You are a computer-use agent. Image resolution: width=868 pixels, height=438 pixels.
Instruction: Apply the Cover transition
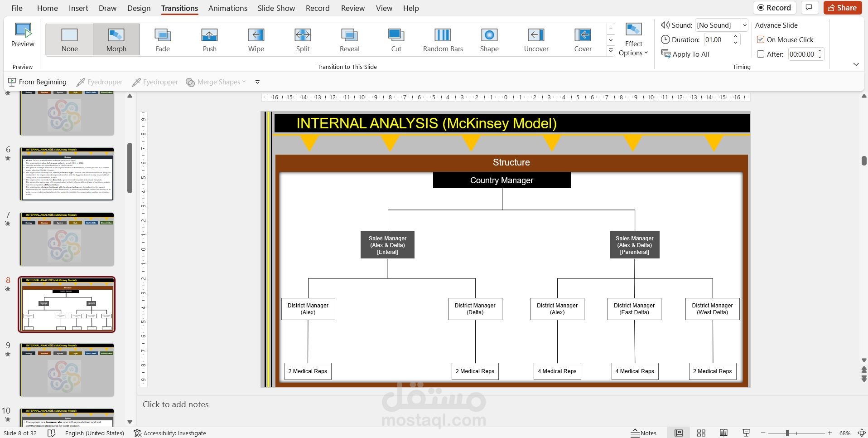point(583,40)
